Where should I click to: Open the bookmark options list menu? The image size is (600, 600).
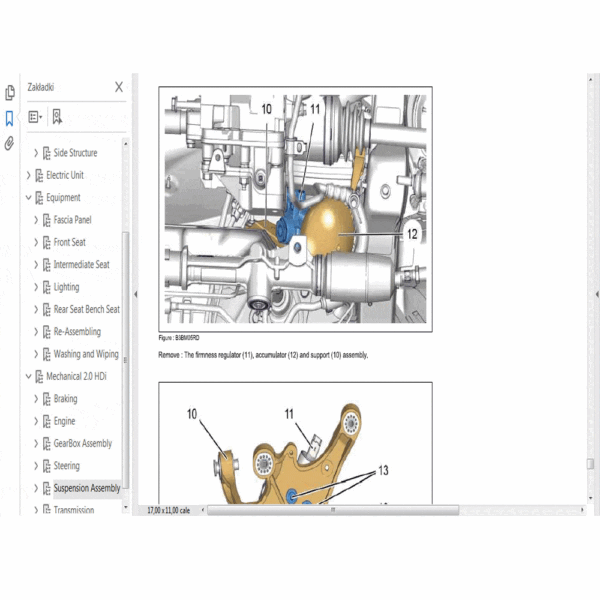tap(35, 117)
